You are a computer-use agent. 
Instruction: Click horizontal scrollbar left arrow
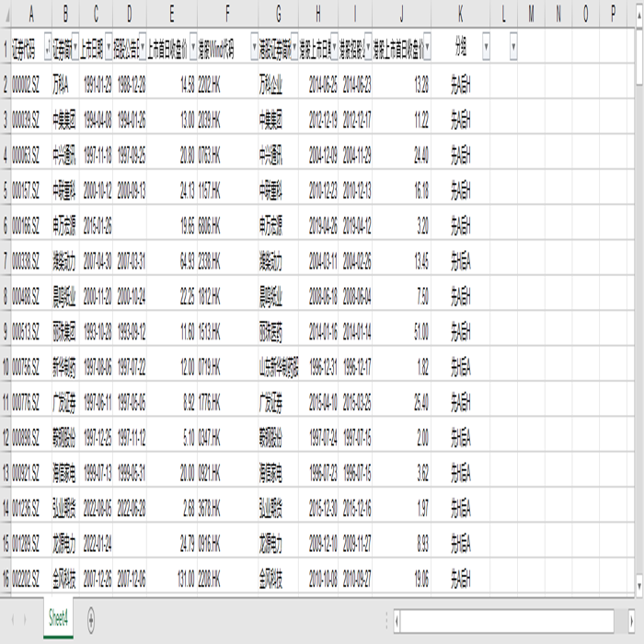click(x=397, y=621)
